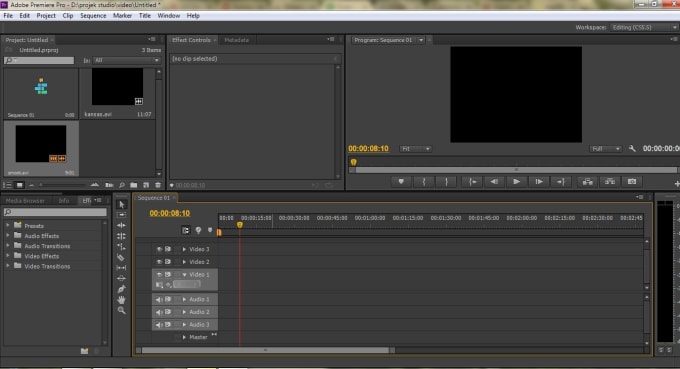Expand the Video 2 track
The height and width of the screenshot is (369, 680).
pos(184,262)
